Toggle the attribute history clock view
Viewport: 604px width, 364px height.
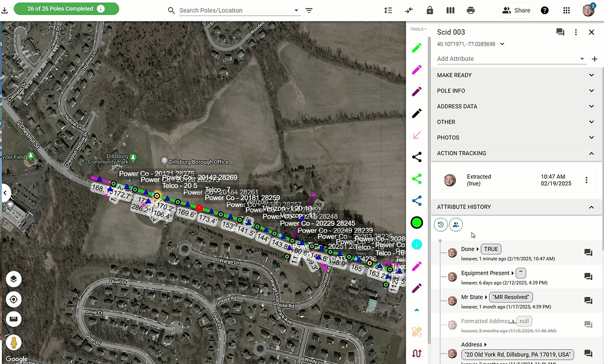pos(441,225)
